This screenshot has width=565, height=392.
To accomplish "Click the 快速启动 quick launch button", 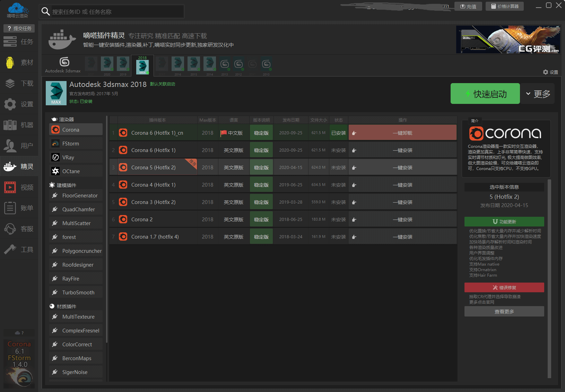I will point(485,94).
